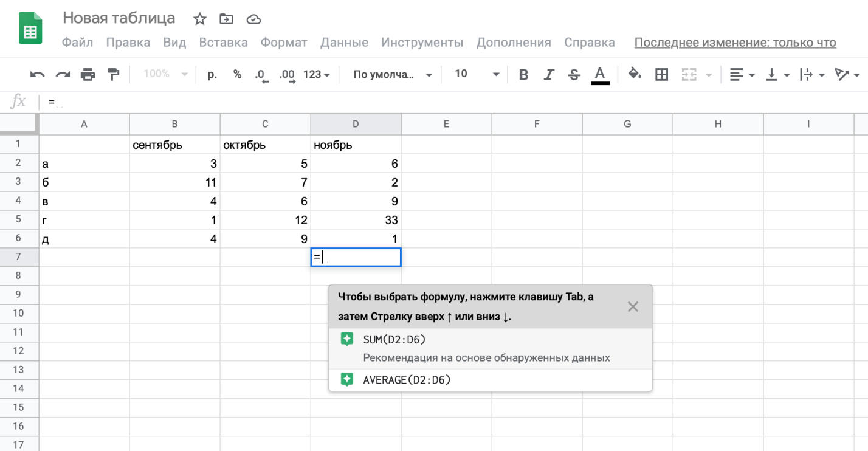The width and height of the screenshot is (868, 451).
Task: Select the paint format tool
Action: point(114,74)
